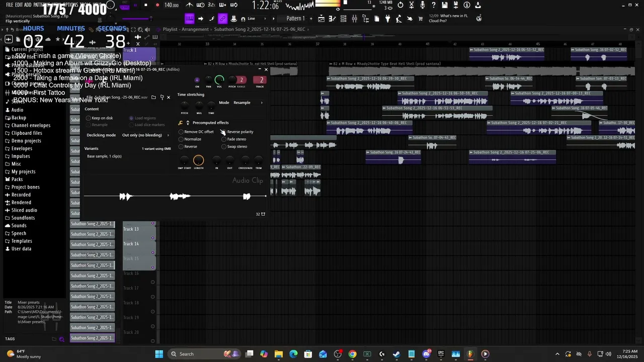Open the Templates browser folder
This screenshot has height=362, width=644.
coord(22,241)
